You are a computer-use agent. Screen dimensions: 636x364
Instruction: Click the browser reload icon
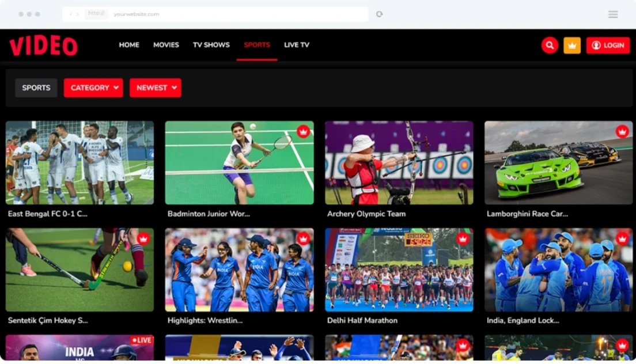click(379, 14)
